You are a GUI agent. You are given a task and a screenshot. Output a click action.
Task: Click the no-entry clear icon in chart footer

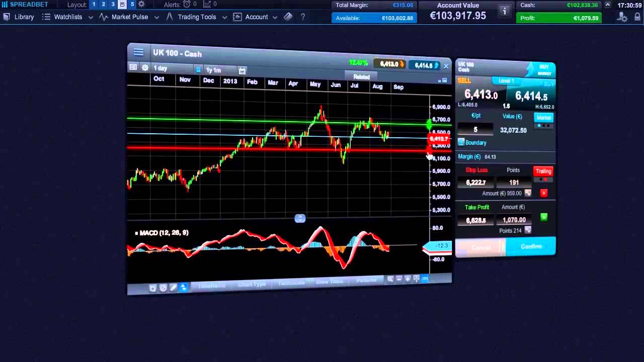coord(163,288)
